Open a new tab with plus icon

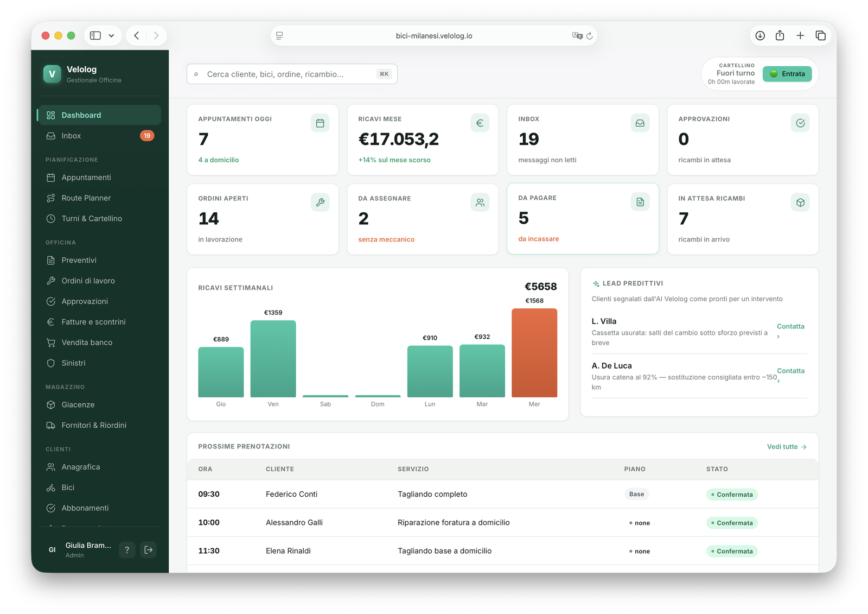pyautogui.click(x=800, y=36)
